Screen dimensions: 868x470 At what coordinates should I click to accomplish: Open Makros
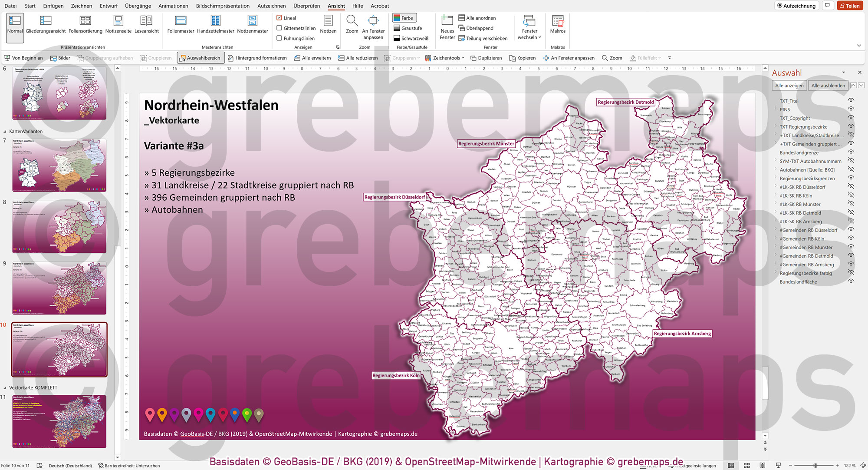pyautogui.click(x=557, y=24)
